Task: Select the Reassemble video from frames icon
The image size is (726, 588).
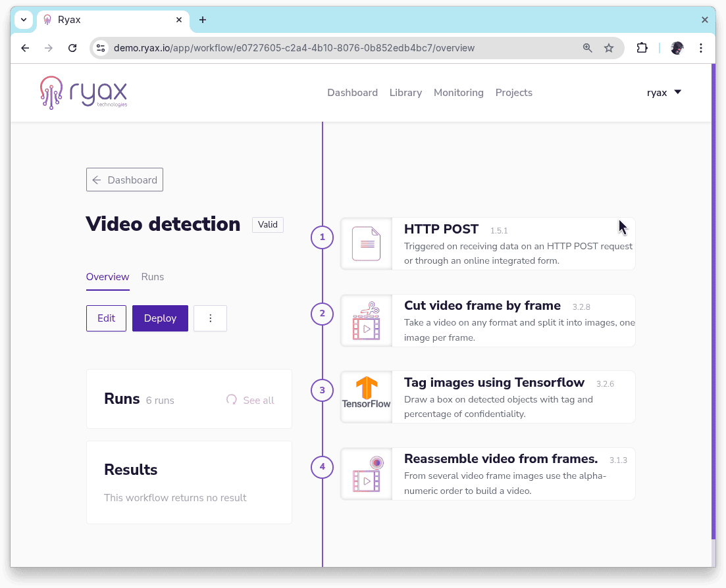Action: tap(366, 474)
